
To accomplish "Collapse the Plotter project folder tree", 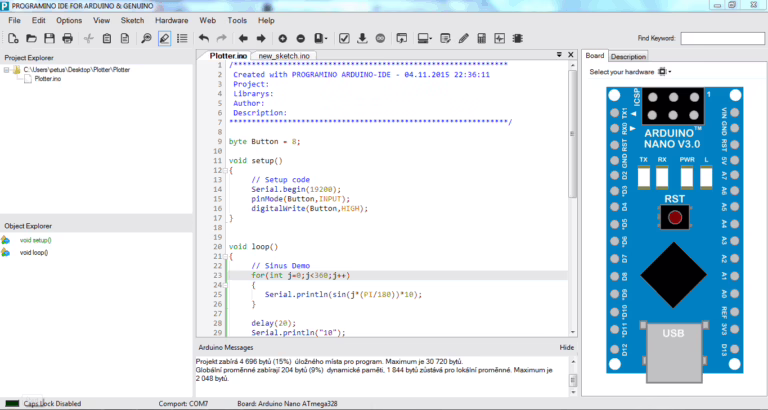I will pos(7,70).
